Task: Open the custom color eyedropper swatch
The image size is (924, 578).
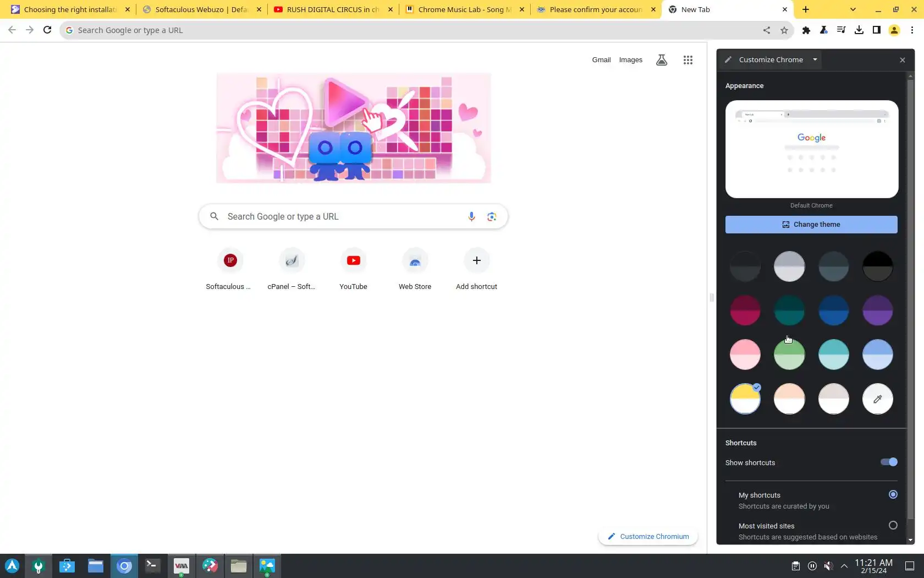Action: click(878, 399)
